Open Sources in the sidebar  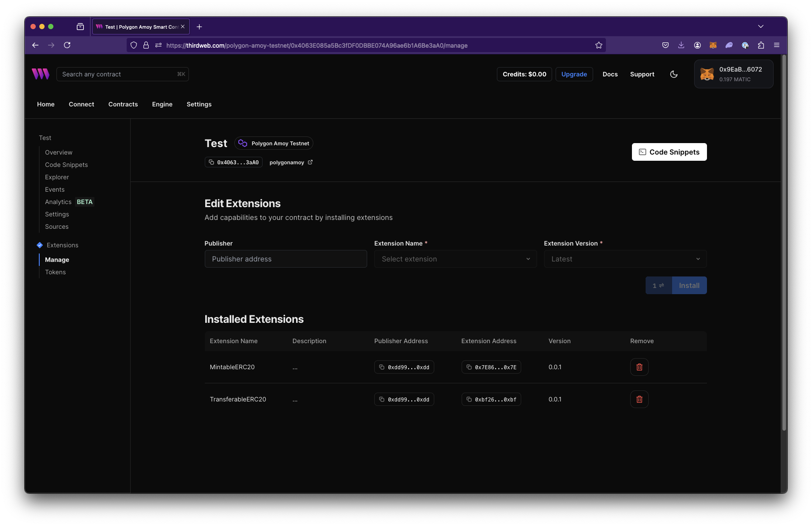pos(57,227)
